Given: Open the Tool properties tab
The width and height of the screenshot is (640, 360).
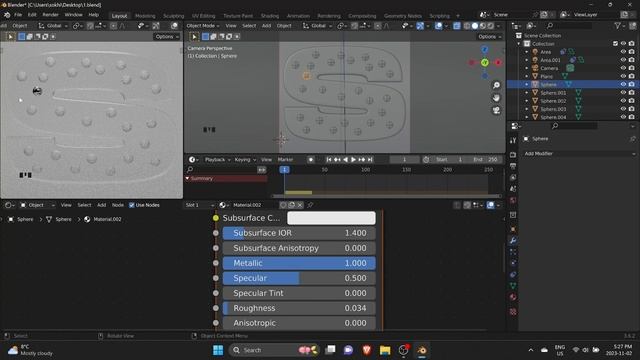Looking at the screenshot, I should coord(513,140).
